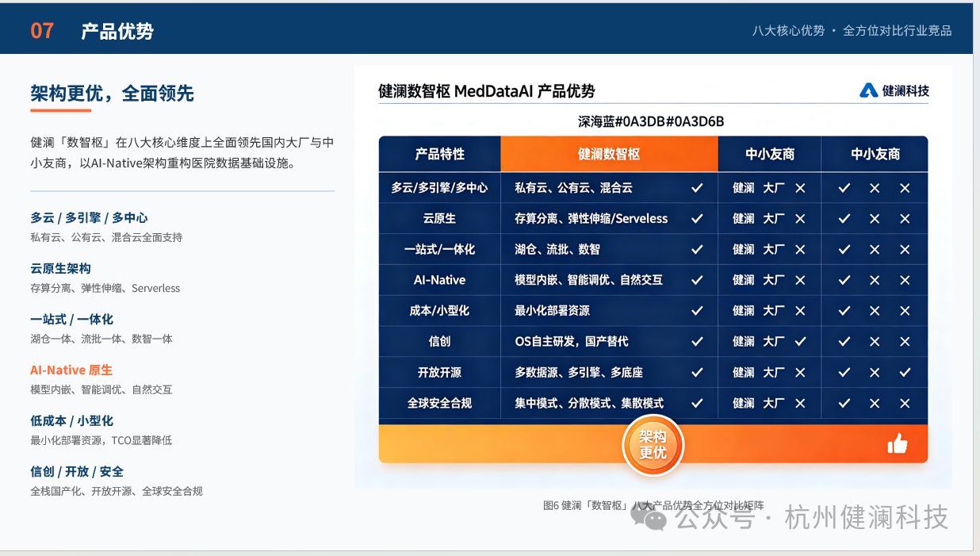Click the slide number 07
980x556 pixels.
(42, 31)
